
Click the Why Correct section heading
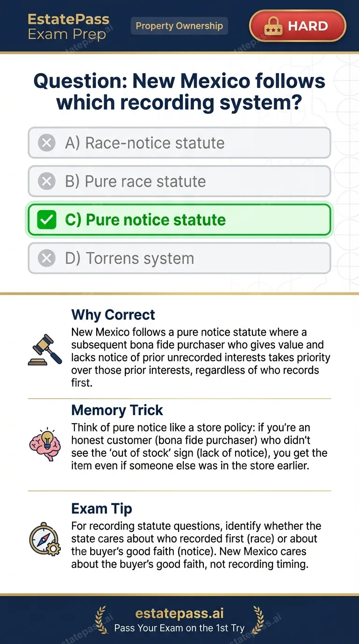coord(113,315)
